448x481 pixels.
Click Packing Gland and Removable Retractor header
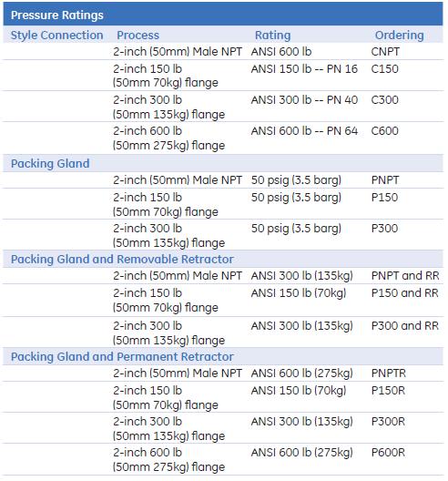pos(122,260)
